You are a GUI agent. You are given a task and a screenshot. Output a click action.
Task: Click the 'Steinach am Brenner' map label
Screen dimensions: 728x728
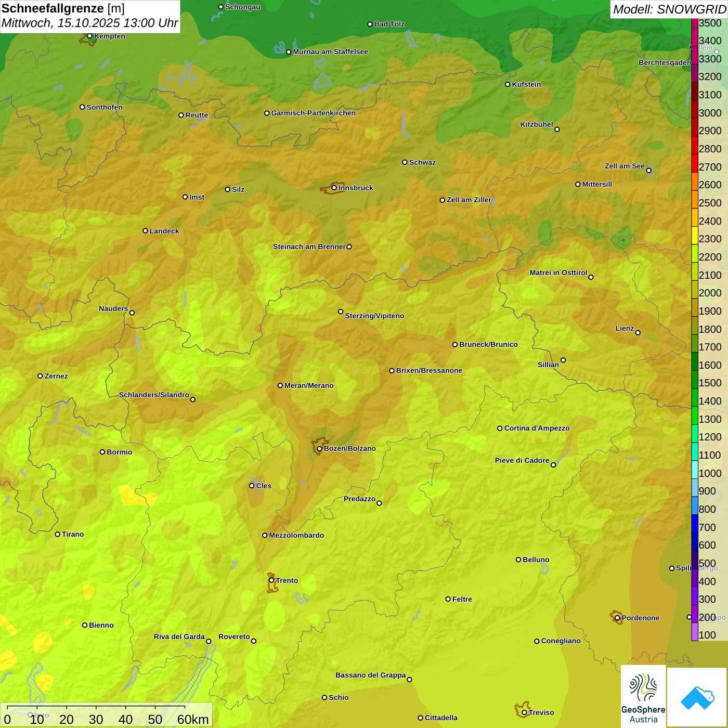309,246
